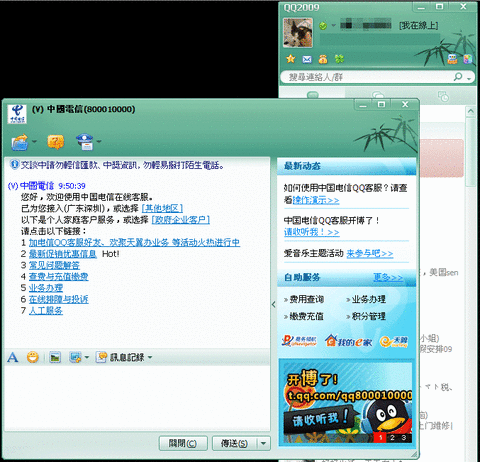480x462 pixels.
Task: Click the colorful skin icon in QQ2009 header
Action: [468, 59]
